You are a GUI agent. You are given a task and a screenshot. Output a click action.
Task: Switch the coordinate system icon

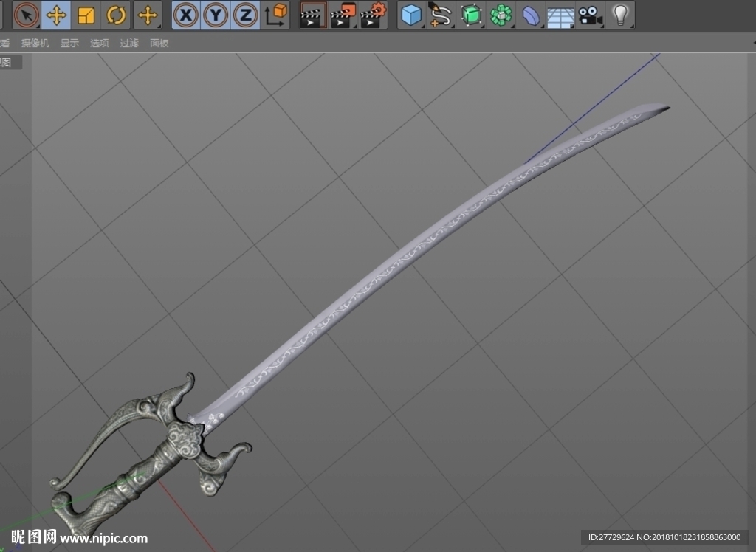coord(275,15)
